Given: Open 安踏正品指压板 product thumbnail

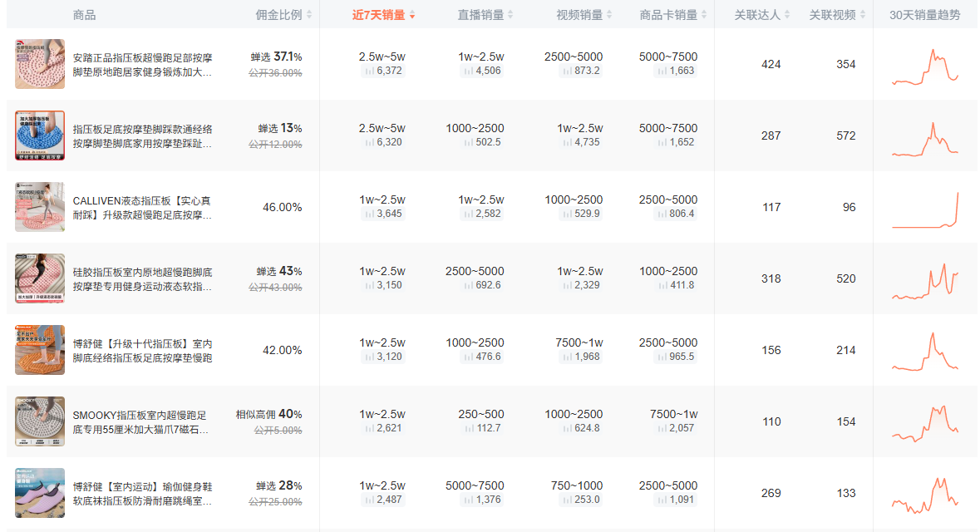Looking at the screenshot, I should (x=40, y=64).
